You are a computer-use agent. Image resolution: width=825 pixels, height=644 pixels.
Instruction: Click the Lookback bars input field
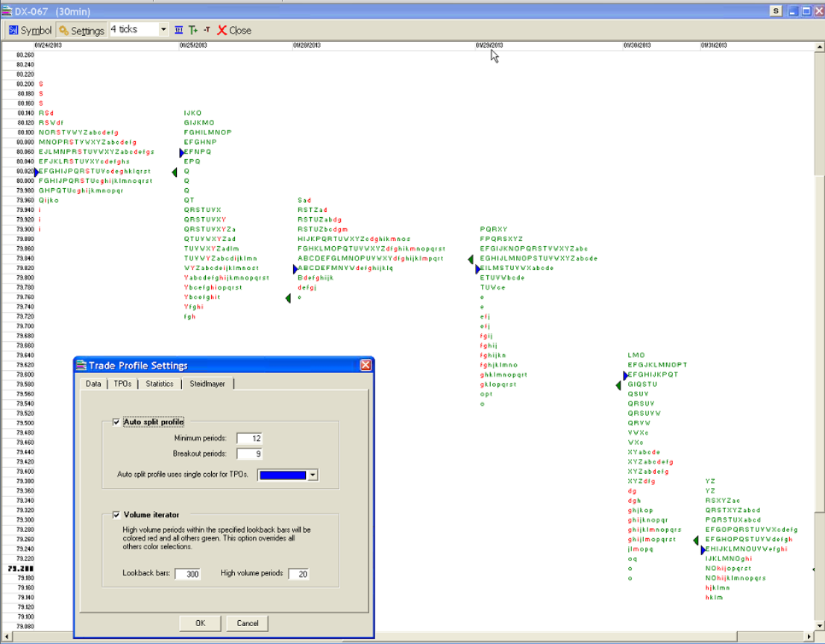click(x=187, y=574)
